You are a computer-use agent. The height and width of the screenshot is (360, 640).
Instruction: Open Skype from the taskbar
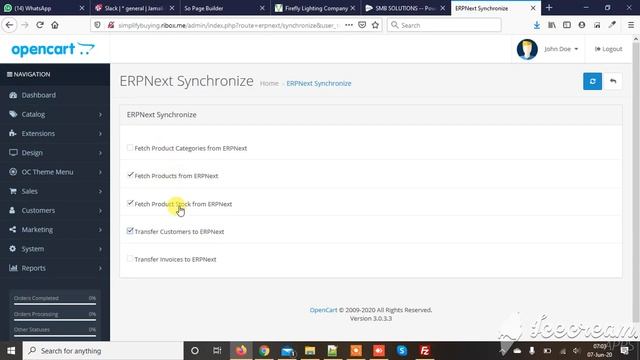[x=402, y=351]
